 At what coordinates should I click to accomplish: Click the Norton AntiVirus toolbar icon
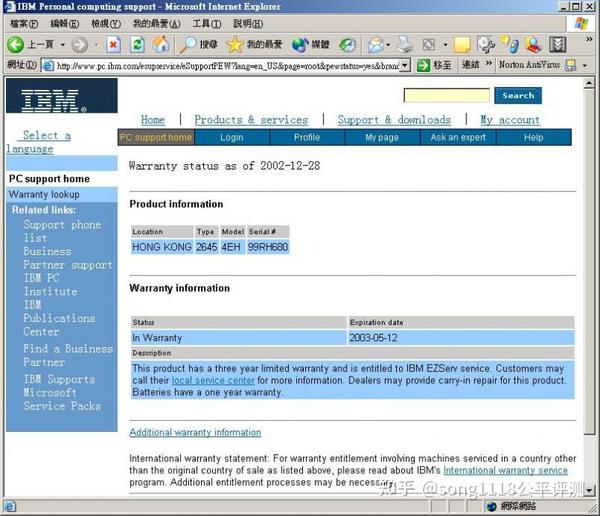tap(571, 65)
